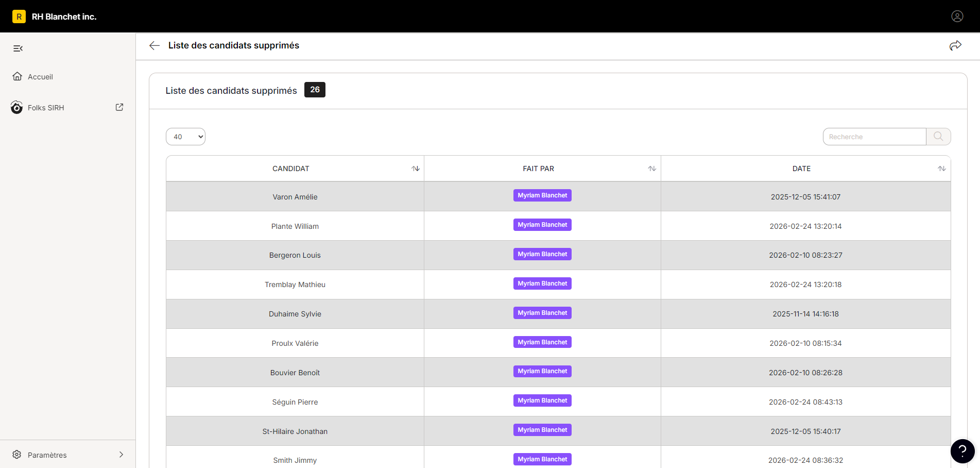
Task: Click the Myriam Blanchet badge for Plante William
Action: coord(542,225)
